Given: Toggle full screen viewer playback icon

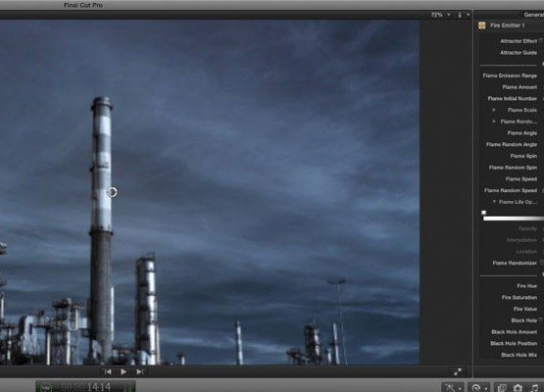Looking at the screenshot, I should [x=458, y=371].
